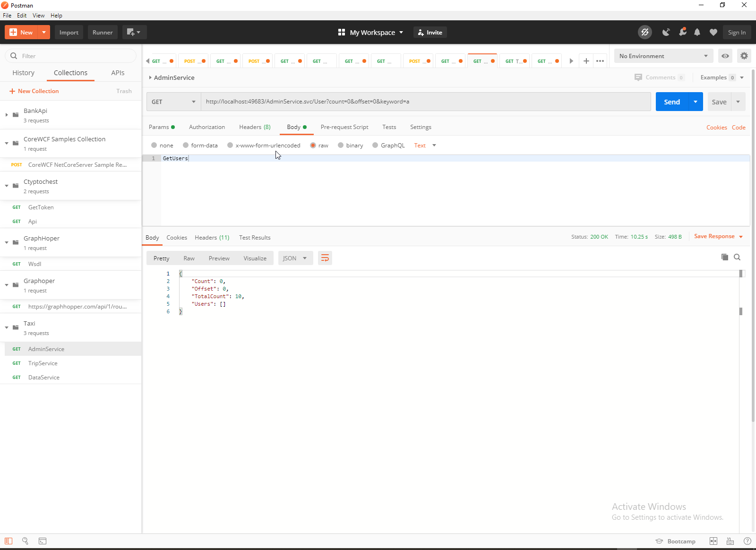Select the GraphQL body type
756x550 pixels.
pyautogui.click(x=375, y=145)
